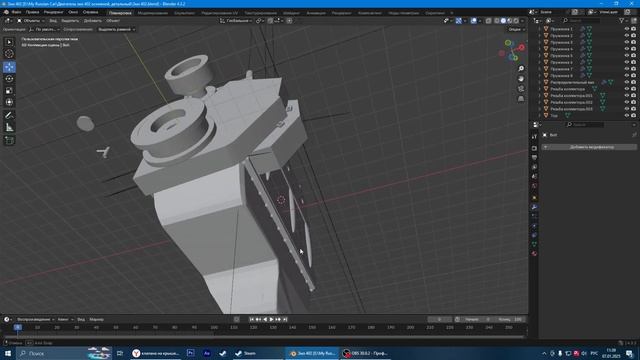Open the object interaction mode dropdown
Image resolution: width=640 pixels, height=360 pixels.
tap(31, 20)
